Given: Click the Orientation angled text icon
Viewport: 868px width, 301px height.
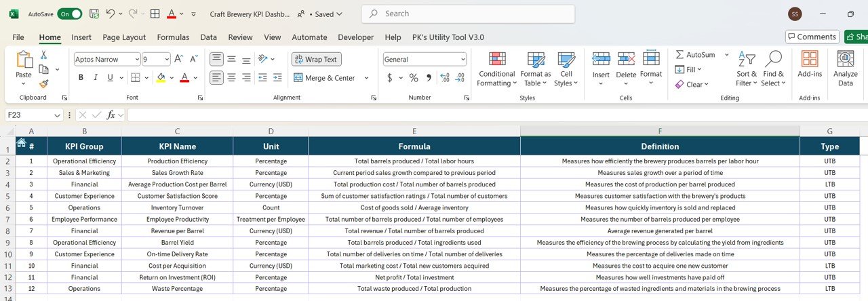Looking at the screenshot, I should [x=264, y=59].
